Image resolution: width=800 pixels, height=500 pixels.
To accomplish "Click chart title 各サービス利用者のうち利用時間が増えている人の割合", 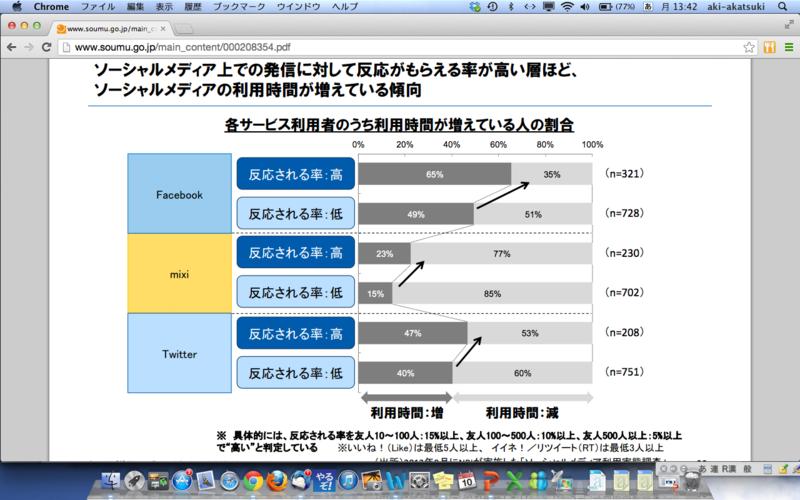I will click(x=399, y=124).
